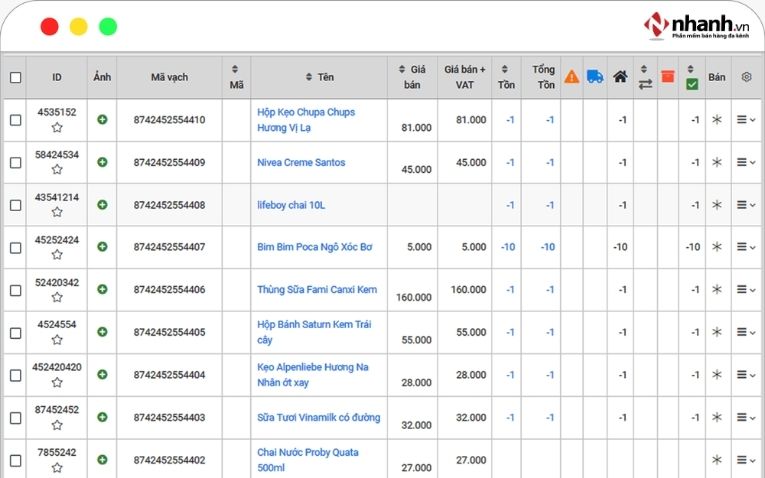Viewport: 765px width, 478px height.
Task: Star product ID 45252424 as favorite
Action: (57, 254)
